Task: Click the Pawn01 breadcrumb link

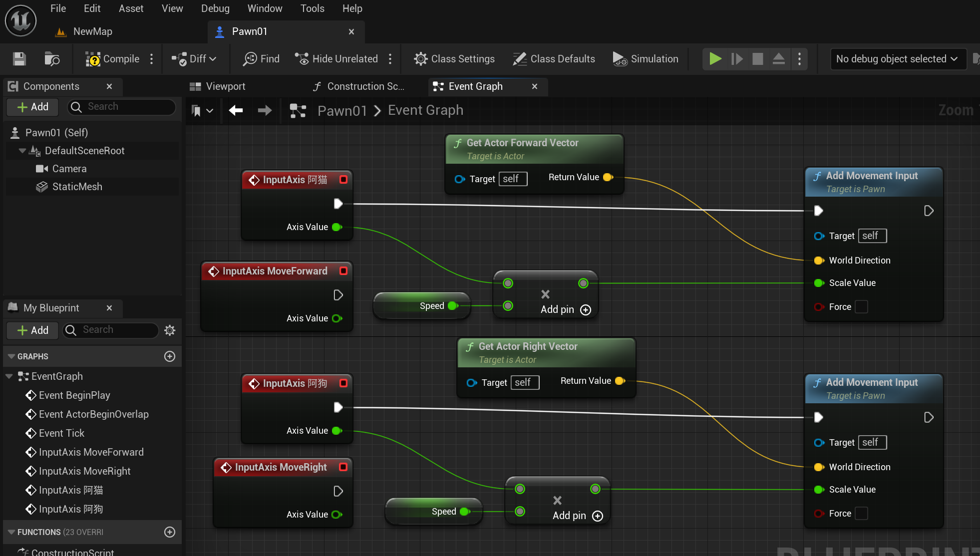Action: [342, 110]
